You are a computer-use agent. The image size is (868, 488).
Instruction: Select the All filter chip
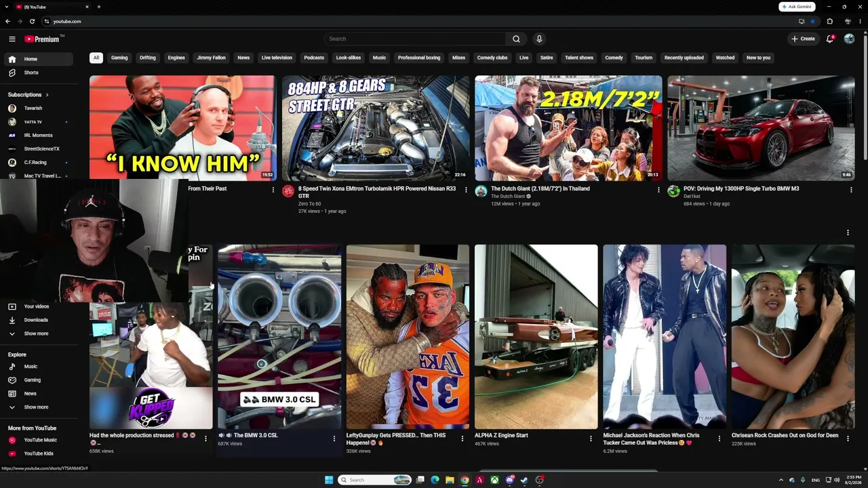point(96,58)
